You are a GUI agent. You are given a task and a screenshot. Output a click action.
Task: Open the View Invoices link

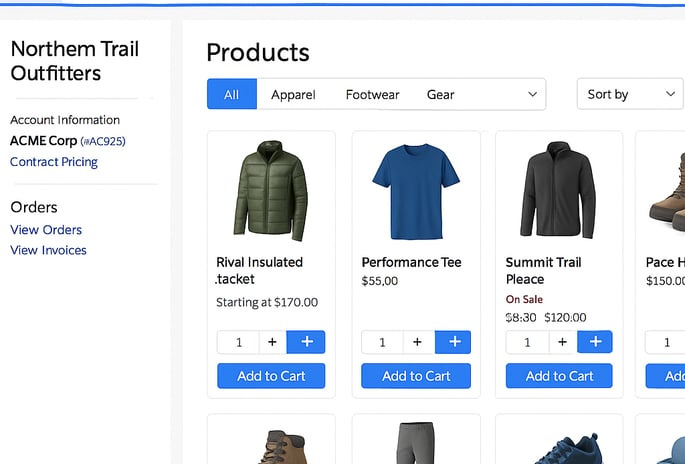click(48, 250)
